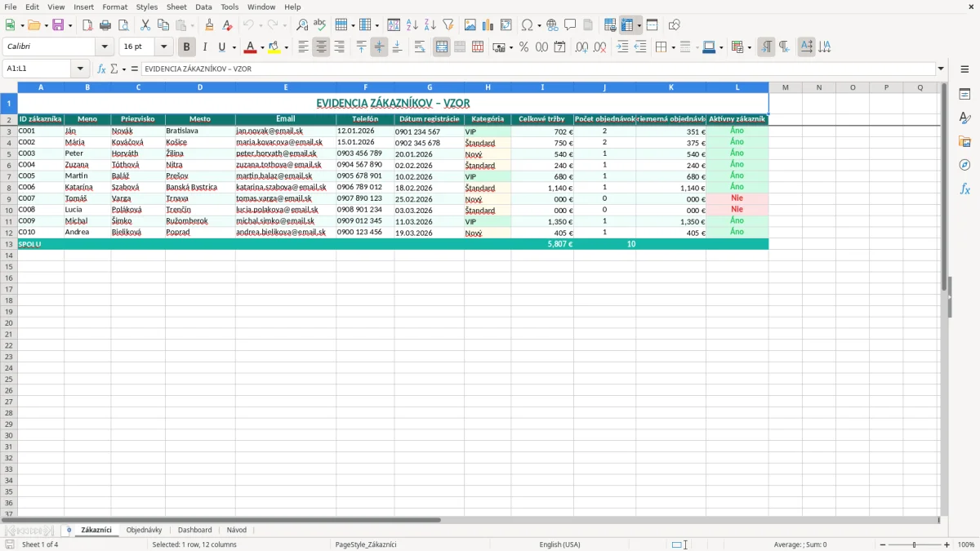This screenshot has width=980, height=551.
Task: Open font color dropdown arrow
Action: pyautogui.click(x=261, y=47)
